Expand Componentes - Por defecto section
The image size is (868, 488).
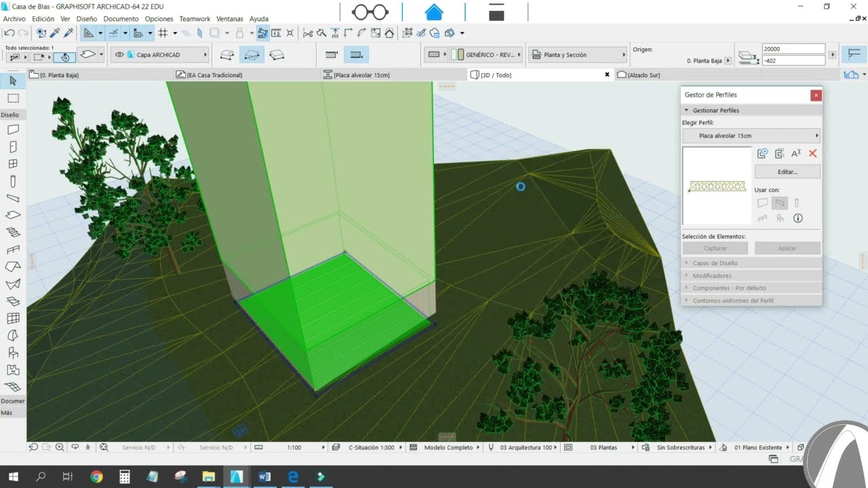click(751, 288)
